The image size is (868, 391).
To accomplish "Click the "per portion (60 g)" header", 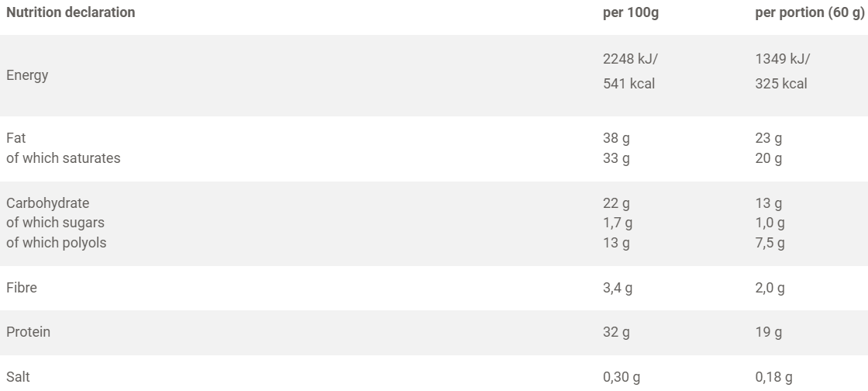I will coord(810,13).
